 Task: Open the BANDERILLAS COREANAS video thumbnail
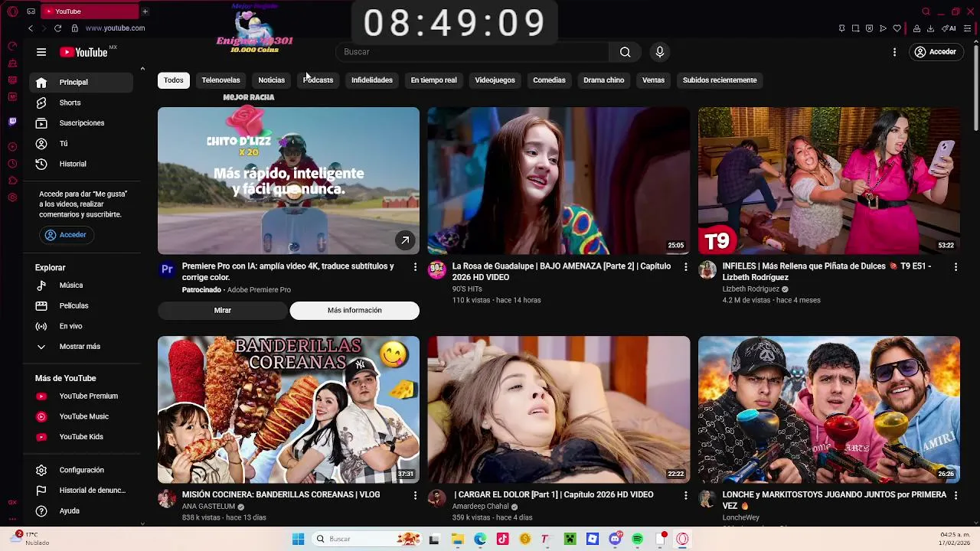(289, 409)
